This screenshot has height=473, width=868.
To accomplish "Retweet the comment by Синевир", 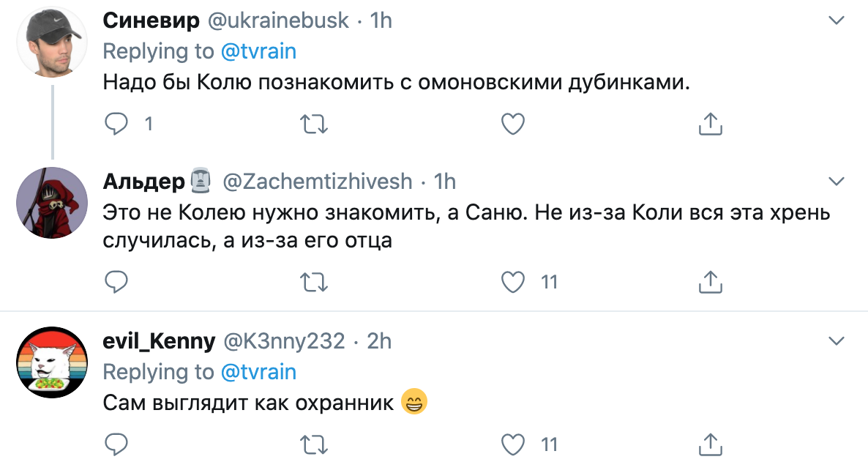I will 314,124.
